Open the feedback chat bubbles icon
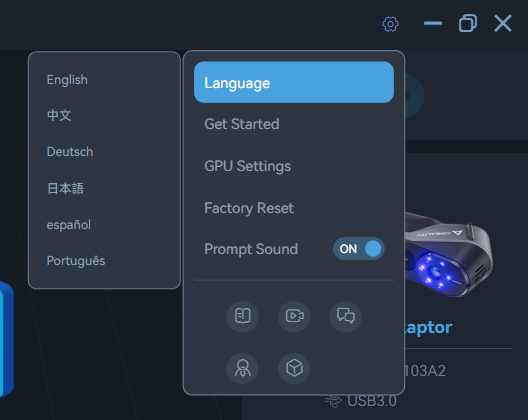Viewport: 528px width, 420px height. [345, 316]
